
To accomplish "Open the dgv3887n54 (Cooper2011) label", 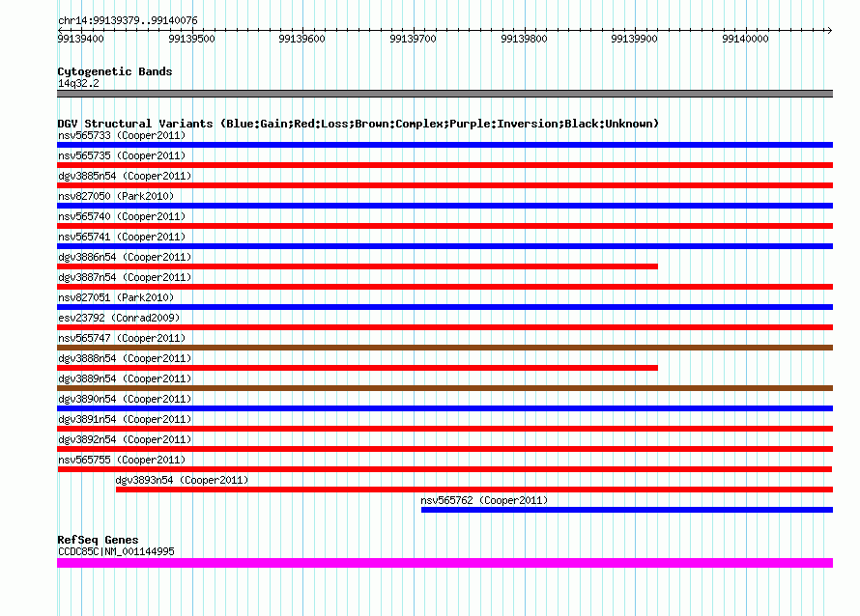I will pos(125,277).
